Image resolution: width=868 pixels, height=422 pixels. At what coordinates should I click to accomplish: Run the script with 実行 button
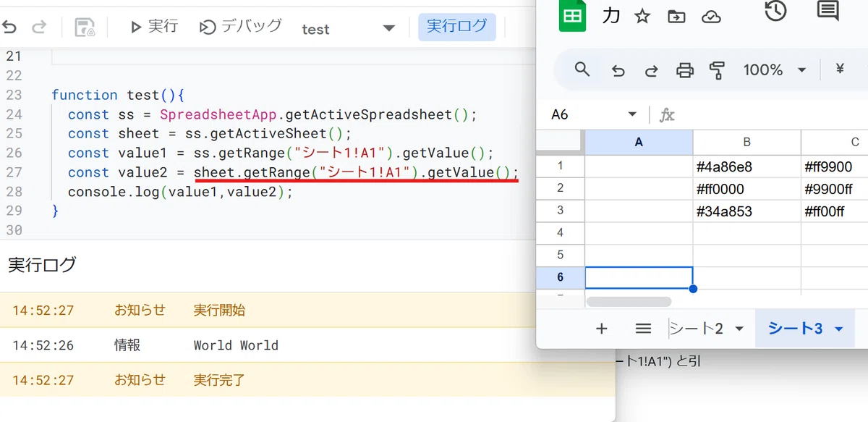coord(153,27)
